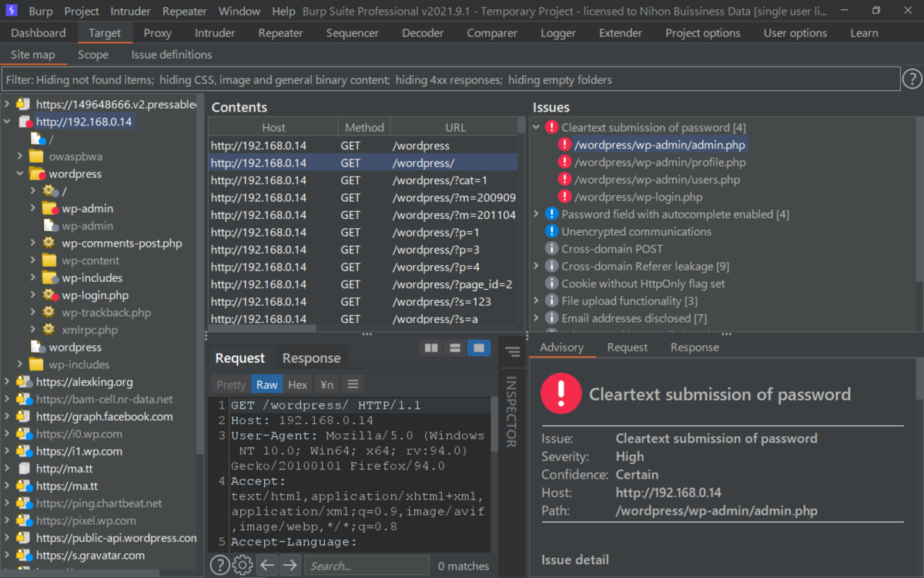Click gear icon of wp-comments-post.php

coord(49,243)
